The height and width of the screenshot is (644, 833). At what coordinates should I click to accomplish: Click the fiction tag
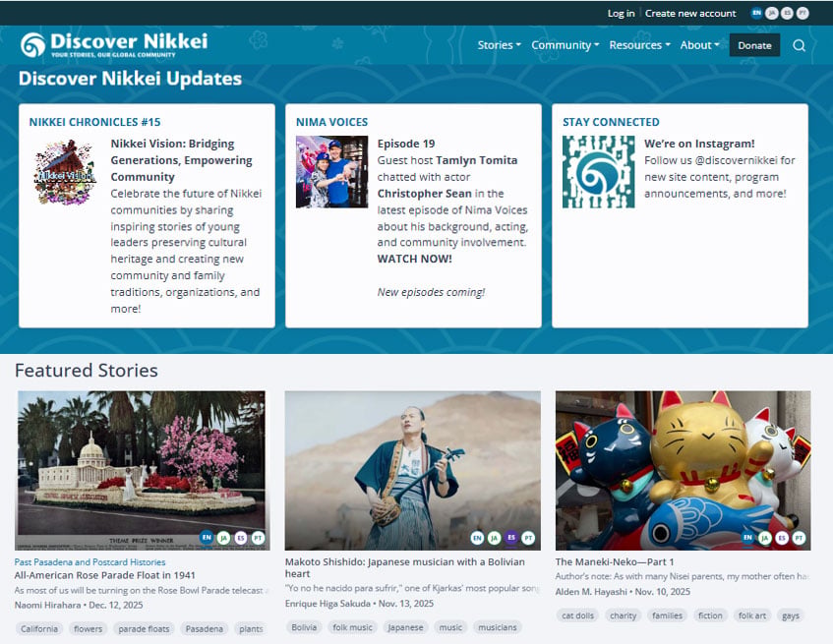(x=710, y=615)
